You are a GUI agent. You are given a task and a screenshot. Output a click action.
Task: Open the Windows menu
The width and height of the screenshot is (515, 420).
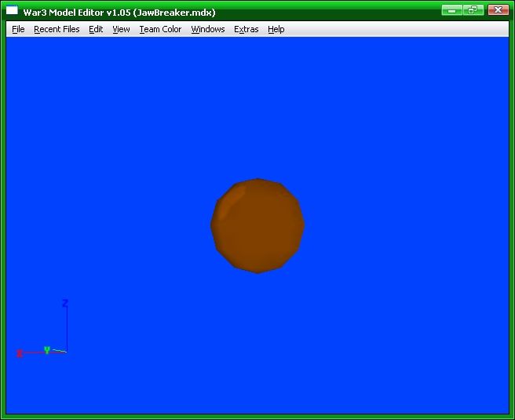208,29
